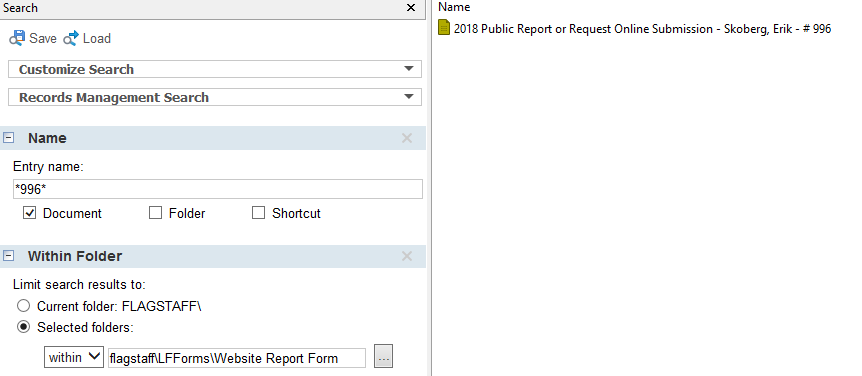Select the Current folder: FLAGSTAFF\ radio option
The width and height of the screenshot is (862, 376).
point(23,306)
